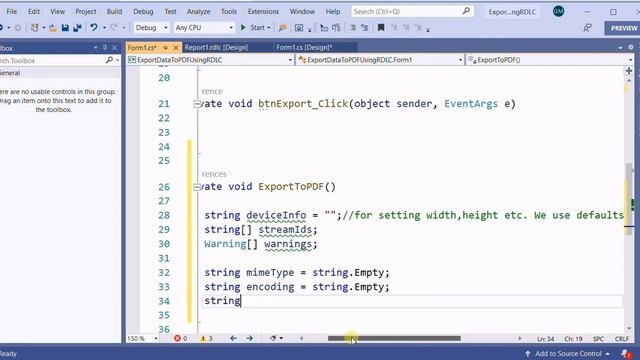Click the Save icon in toolbar
The width and height of the screenshot is (640, 360).
65,28
